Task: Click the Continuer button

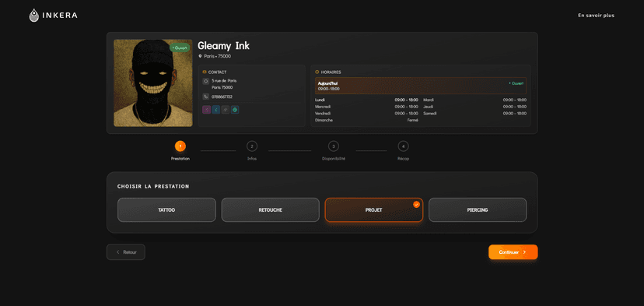Action: point(513,252)
